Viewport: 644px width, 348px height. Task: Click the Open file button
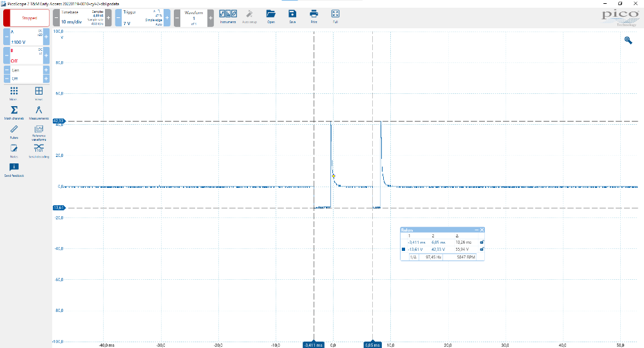tap(270, 16)
